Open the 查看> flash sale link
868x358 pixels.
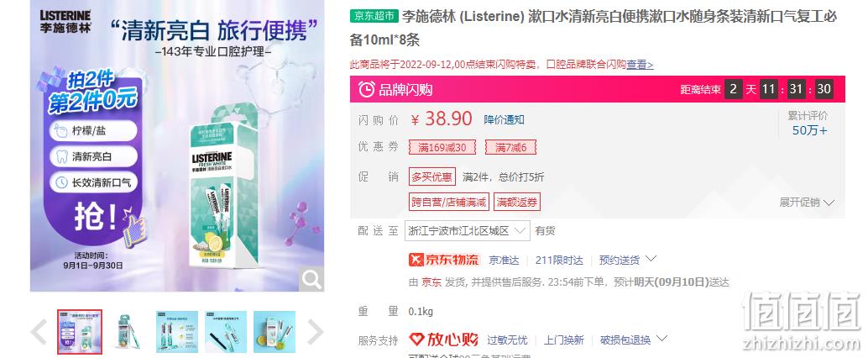pyautogui.click(x=640, y=64)
